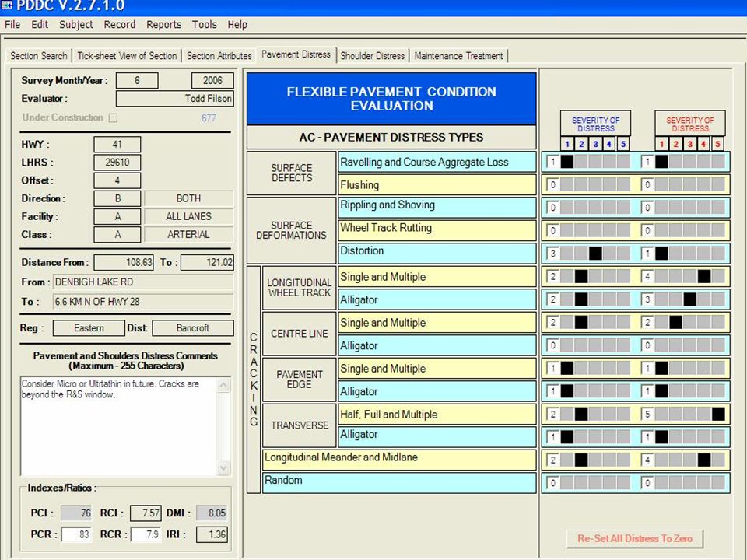This screenshot has height=560, width=747.
Task: Click the Flushing distress type label
Action: pos(437,185)
